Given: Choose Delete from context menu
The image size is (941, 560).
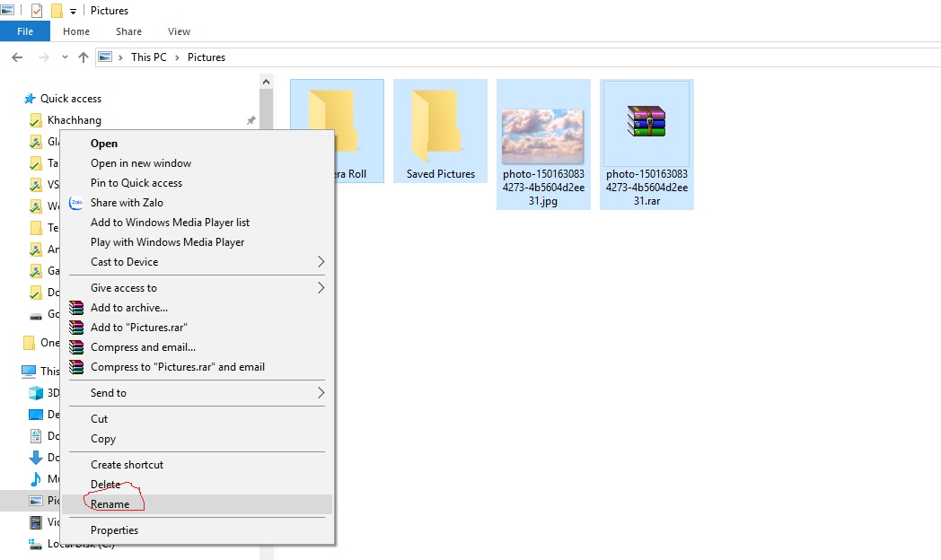Looking at the screenshot, I should (197, 485).
